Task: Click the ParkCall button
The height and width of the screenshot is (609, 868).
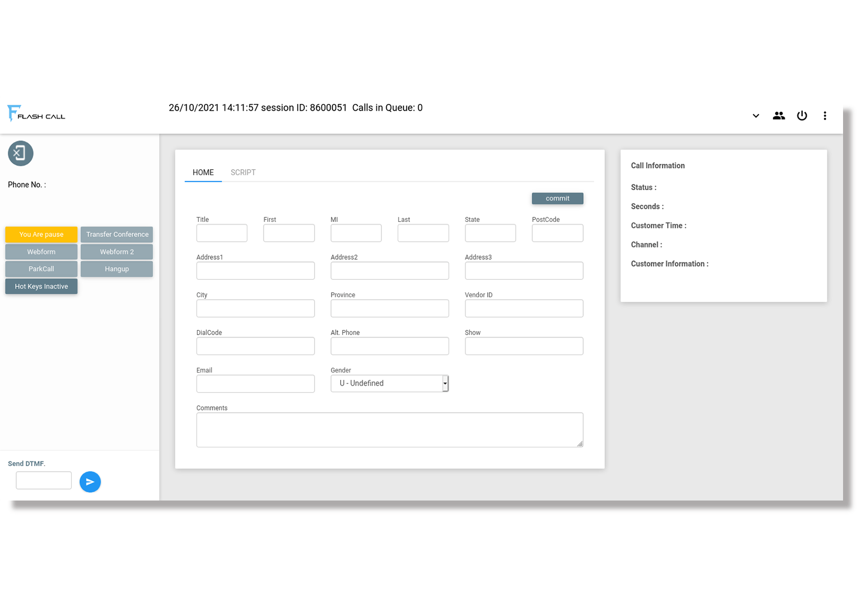Action: pos(41,268)
